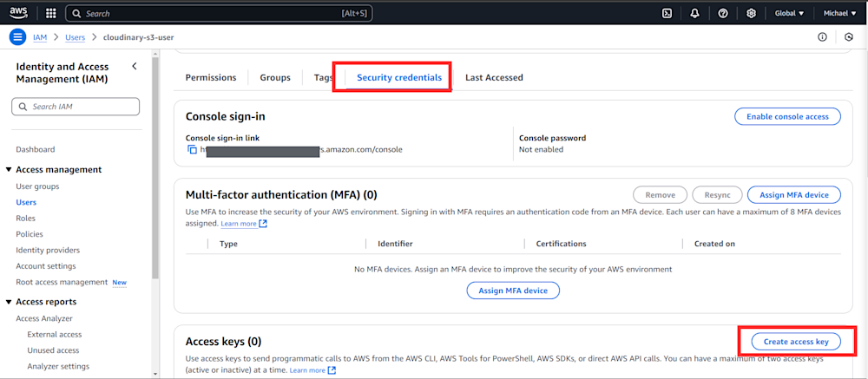Click the centered Assign MFA device button

click(x=513, y=291)
